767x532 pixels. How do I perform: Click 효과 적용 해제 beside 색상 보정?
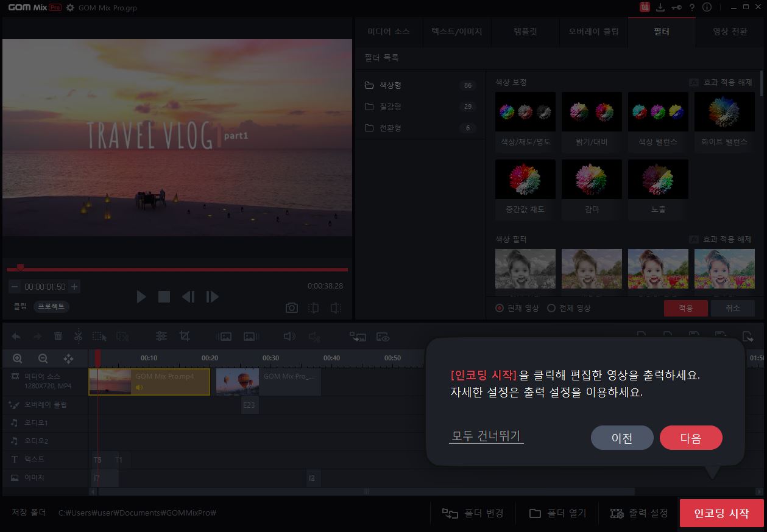(x=721, y=82)
